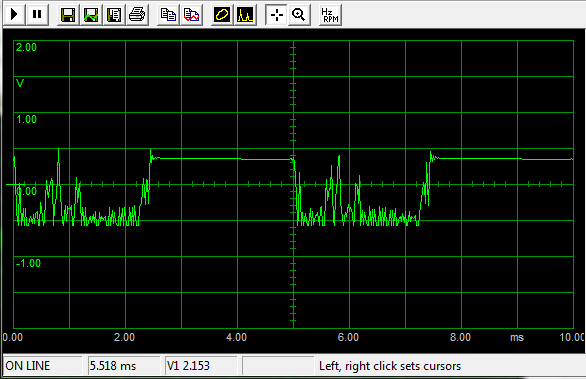Click the ms time unit label
Screen dimensions: 586x379
click(x=517, y=338)
